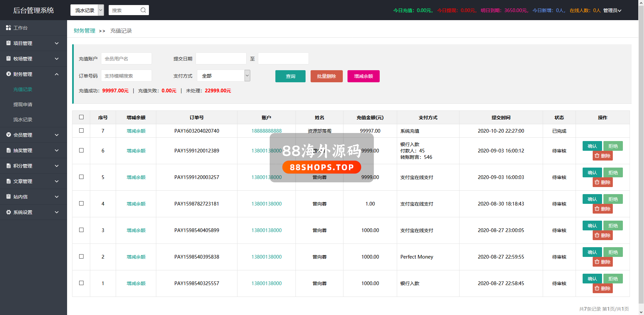The image size is (644, 315).
Task: Click the pink 增减余额 button
Action: (363, 76)
